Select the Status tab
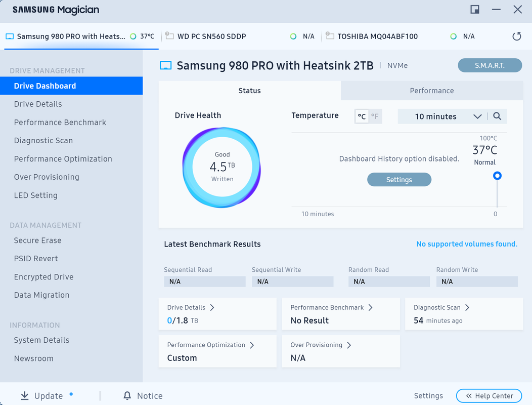532x405 pixels. (x=250, y=91)
